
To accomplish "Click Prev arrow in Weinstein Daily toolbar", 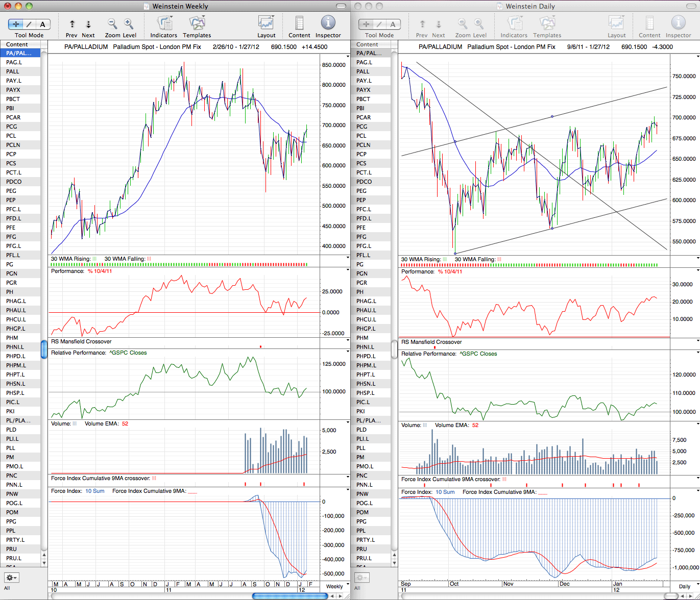I will point(422,24).
